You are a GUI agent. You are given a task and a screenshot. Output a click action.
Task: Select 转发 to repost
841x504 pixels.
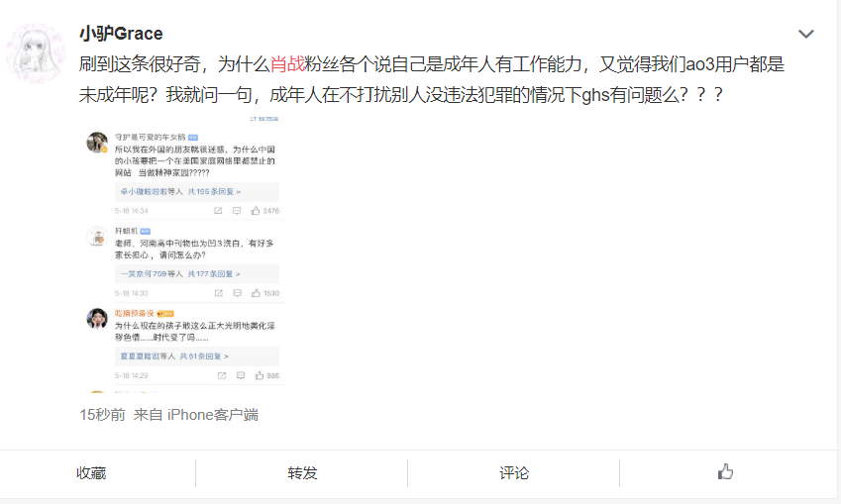[x=302, y=473]
